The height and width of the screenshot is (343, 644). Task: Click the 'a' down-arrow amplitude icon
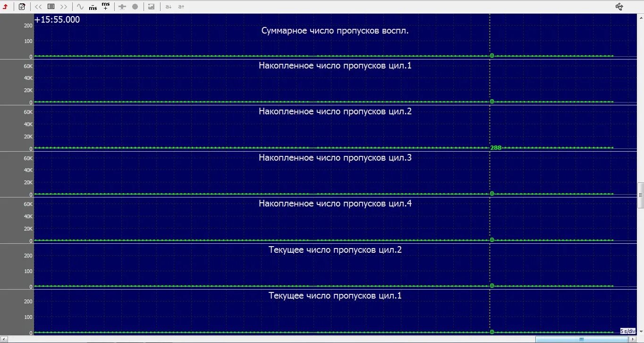tap(168, 7)
